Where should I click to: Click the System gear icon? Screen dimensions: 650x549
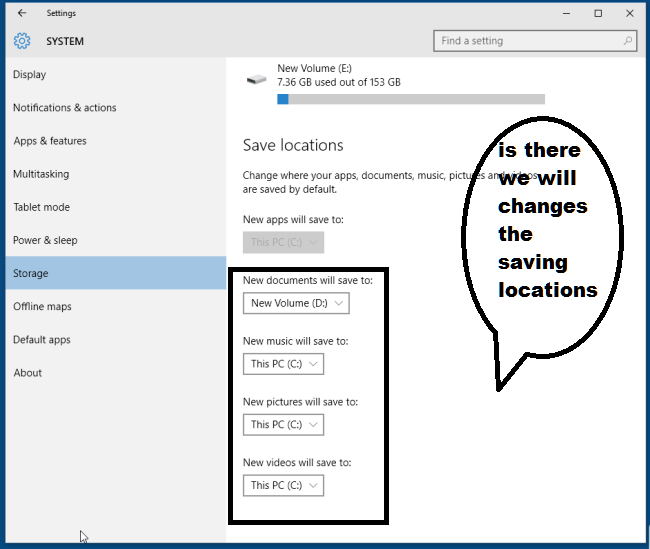pyautogui.click(x=22, y=41)
